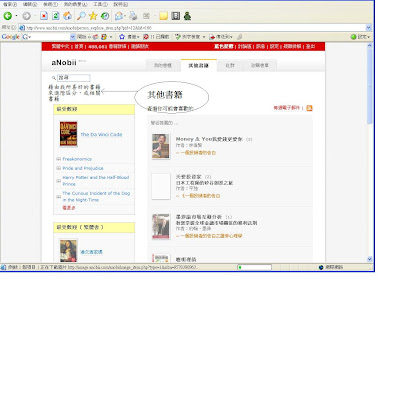
Task: Switch to the first aNobii tab
Action: click(163, 65)
